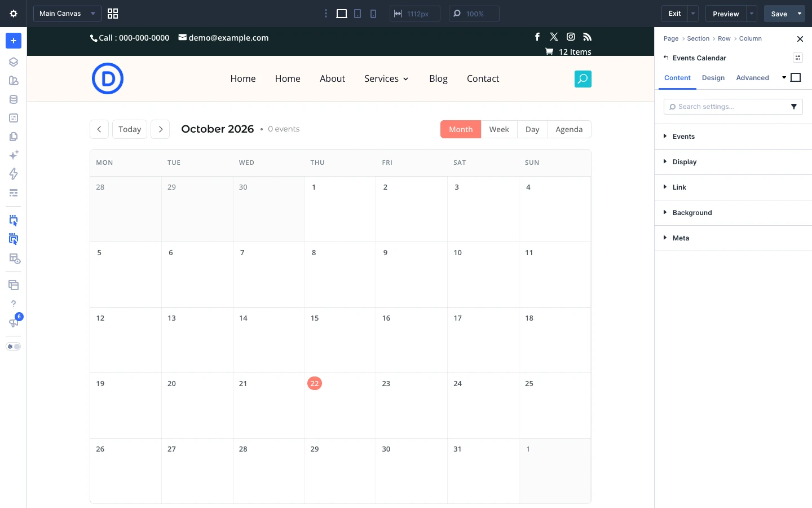This screenshot has height=508, width=812.
Task: Go back using arrow beside Events Calendar
Action: click(x=666, y=58)
